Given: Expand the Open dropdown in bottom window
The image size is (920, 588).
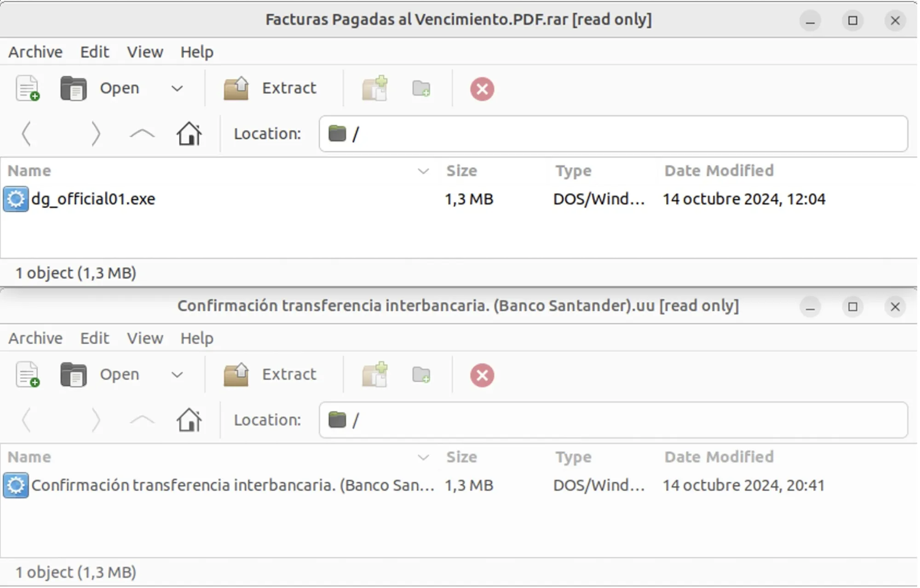Looking at the screenshot, I should [x=177, y=374].
